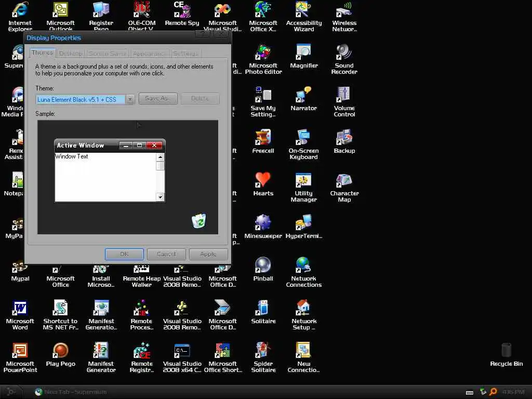This screenshot has width=532, height=399.
Task: Select the Register Pego icon
Action: point(101,16)
